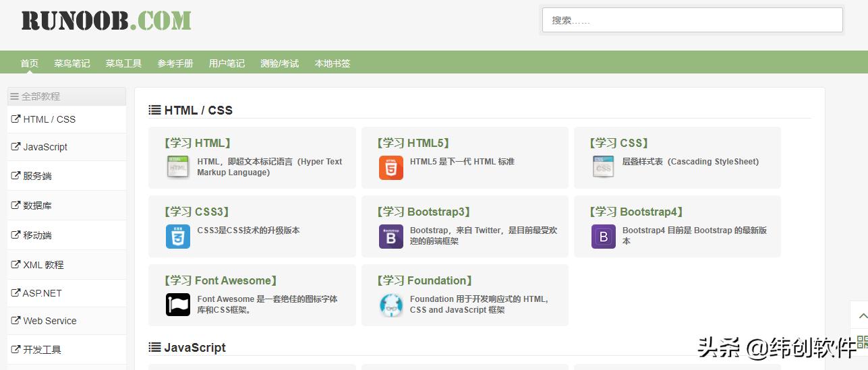Image resolution: width=868 pixels, height=370 pixels.
Task: Open 【学习 CSS3】 tutorial title
Action: pyautogui.click(x=198, y=212)
